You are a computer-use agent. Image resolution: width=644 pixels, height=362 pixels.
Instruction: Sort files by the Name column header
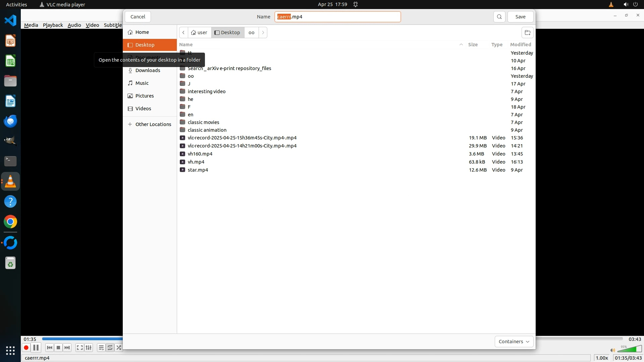[x=186, y=45]
